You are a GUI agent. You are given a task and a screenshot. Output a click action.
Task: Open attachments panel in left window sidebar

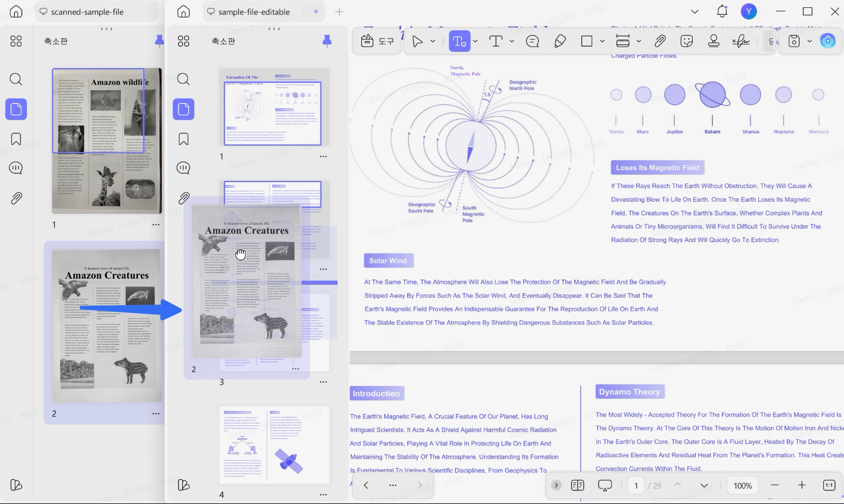(x=16, y=198)
